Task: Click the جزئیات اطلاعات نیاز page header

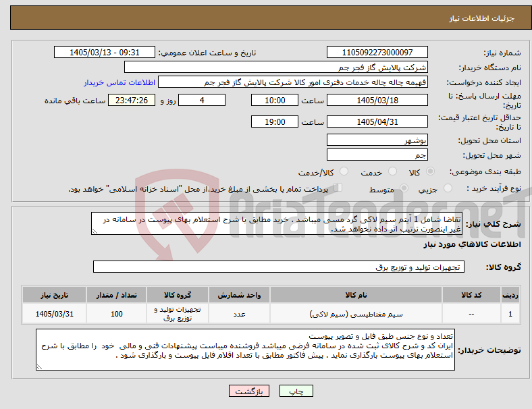Action: click(x=481, y=18)
